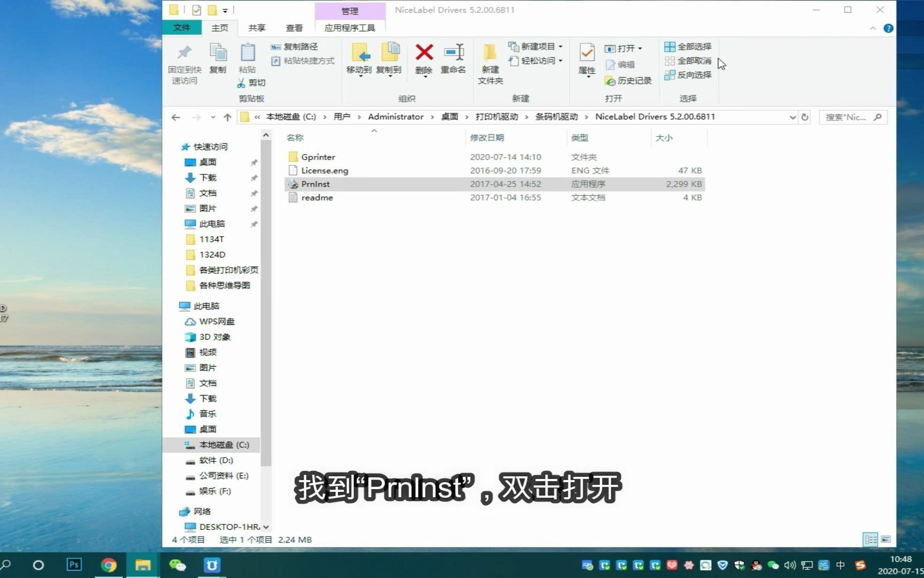Select the License.eng file
The width and height of the screenshot is (924, 578).
click(495, 170)
